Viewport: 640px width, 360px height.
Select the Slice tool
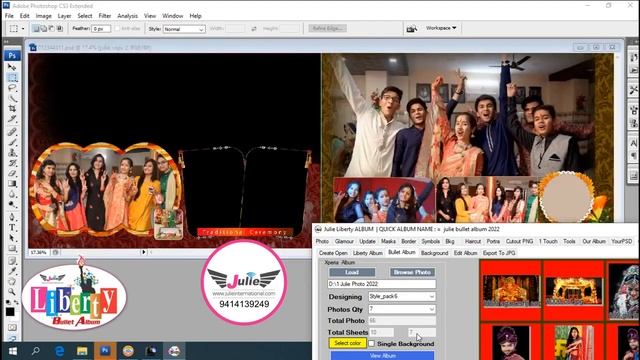pos(12,119)
